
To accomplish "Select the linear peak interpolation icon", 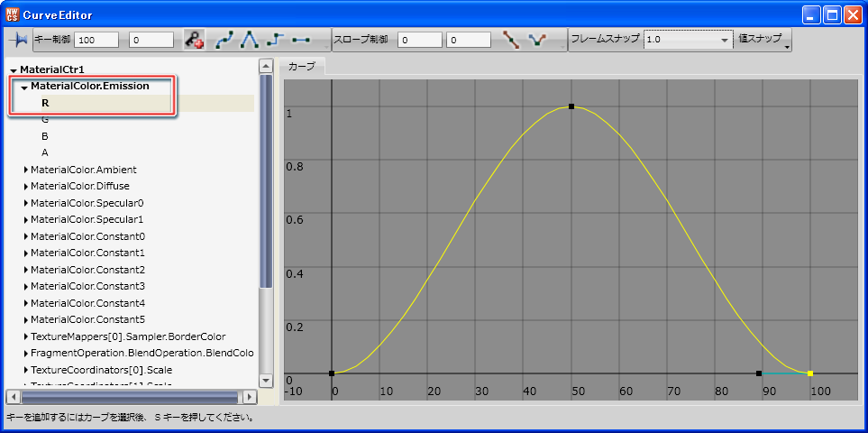I will (x=250, y=40).
